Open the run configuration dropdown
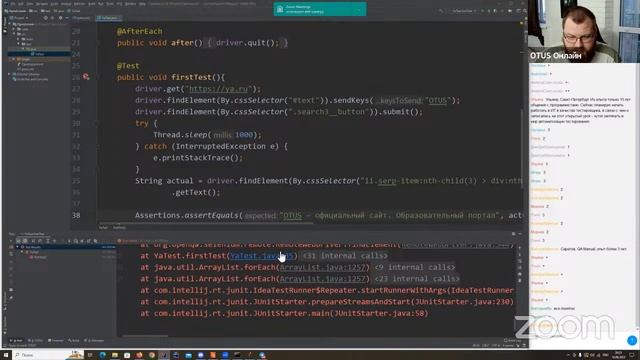The image size is (640, 360). [463, 11]
